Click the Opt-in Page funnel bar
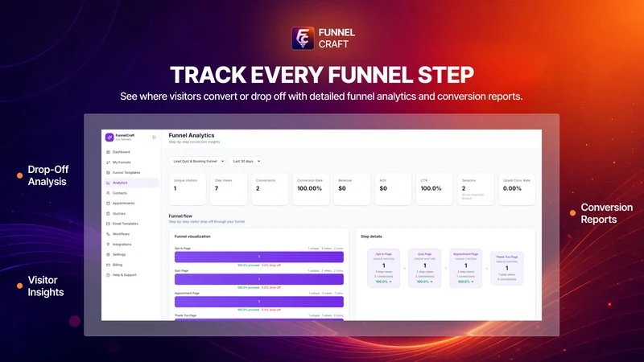644x362 pixels. pos(259,257)
